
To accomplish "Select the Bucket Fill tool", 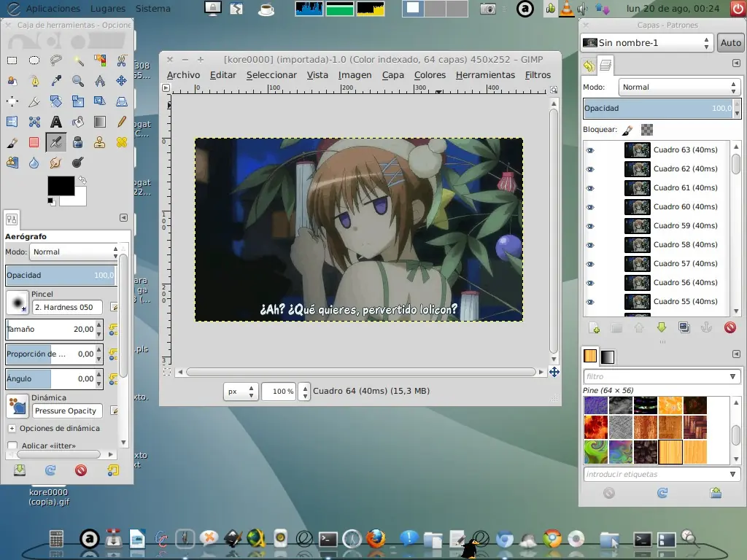I will coord(78,122).
